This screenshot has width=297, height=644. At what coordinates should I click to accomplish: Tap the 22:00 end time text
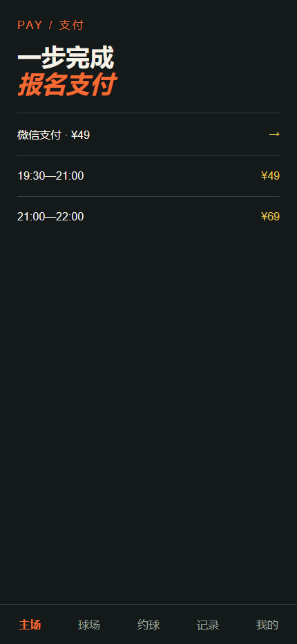pyautogui.click(x=70, y=216)
